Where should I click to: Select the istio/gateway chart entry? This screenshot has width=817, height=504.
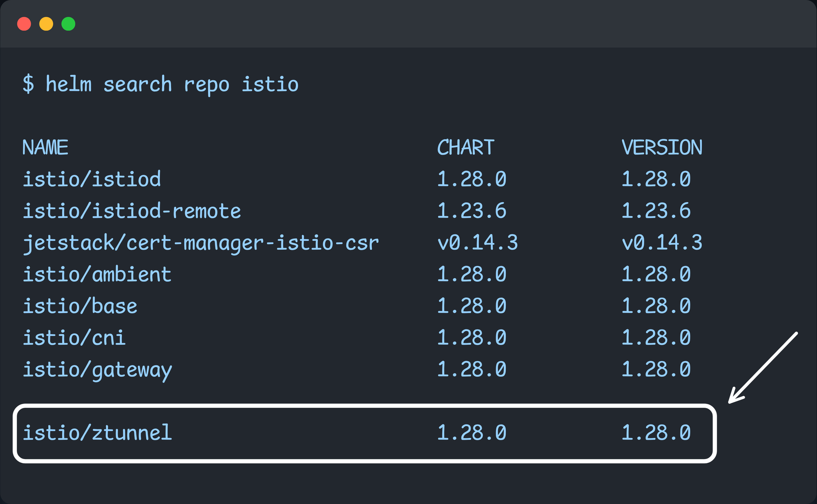tap(97, 369)
